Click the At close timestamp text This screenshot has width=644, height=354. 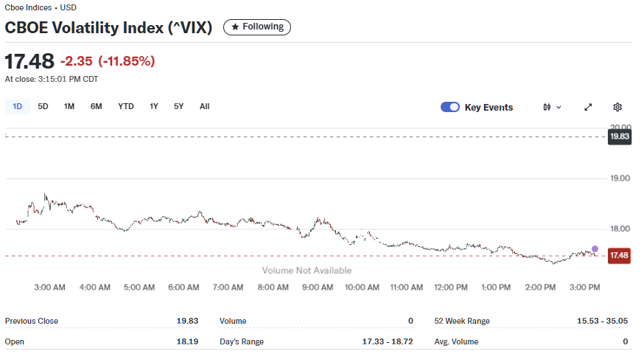point(52,79)
